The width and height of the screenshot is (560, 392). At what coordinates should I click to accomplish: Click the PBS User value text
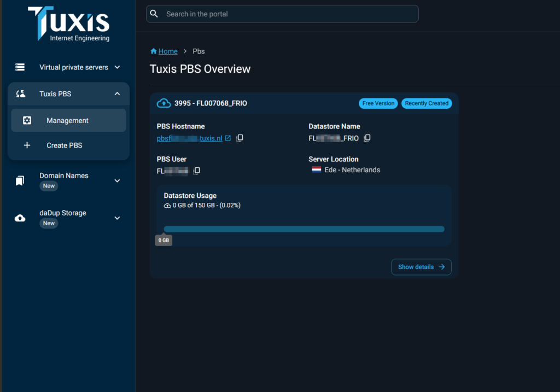pos(172,171)
